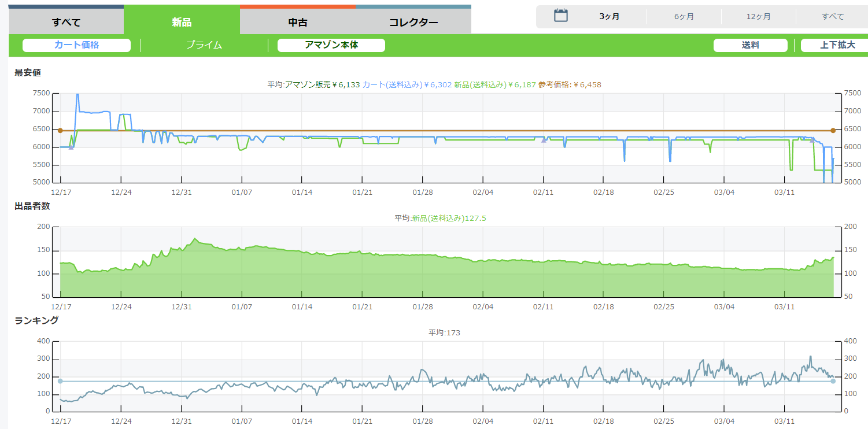
Task: Set the chart range to 6ヶ月
Action: [x=684, y=17]
